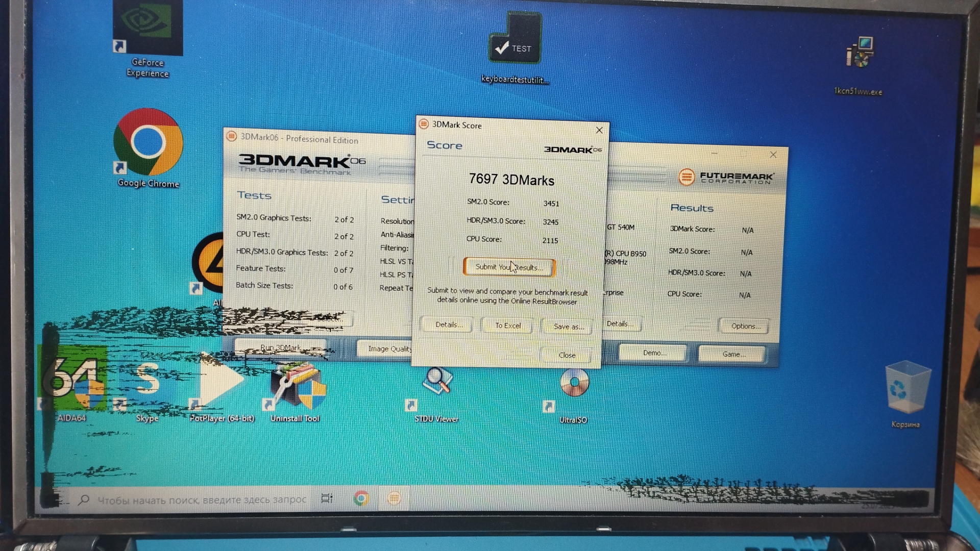Launch Uninstall Tool shortcut
Screen dimensions: 980x551
click(x=296, y=388)
